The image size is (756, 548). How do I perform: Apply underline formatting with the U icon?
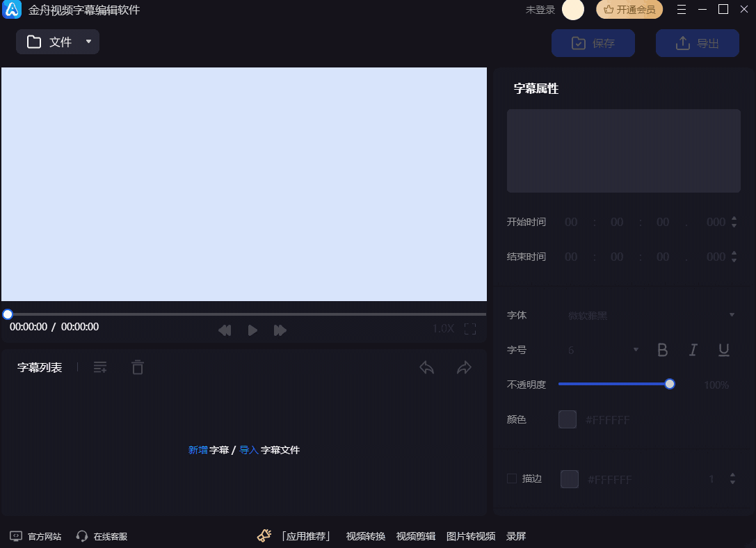tap(723, 350)
